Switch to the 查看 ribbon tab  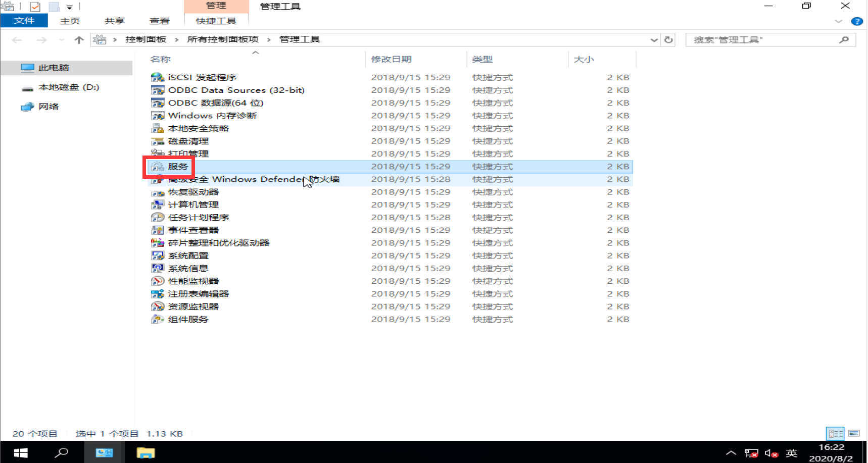tap(160, 21)
